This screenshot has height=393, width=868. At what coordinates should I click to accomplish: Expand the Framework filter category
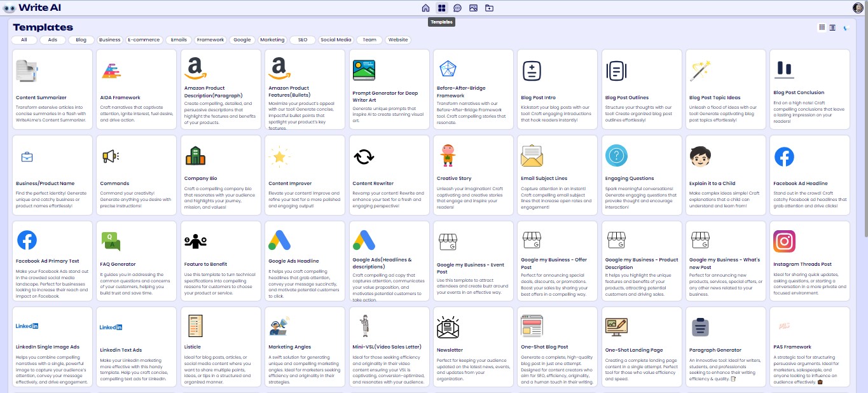[210, 39]
